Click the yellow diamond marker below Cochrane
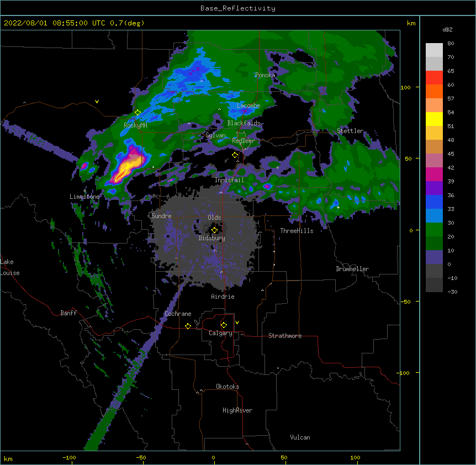This screenshot has width=476, height=465. pyautogui.click(x=188, y=326)
